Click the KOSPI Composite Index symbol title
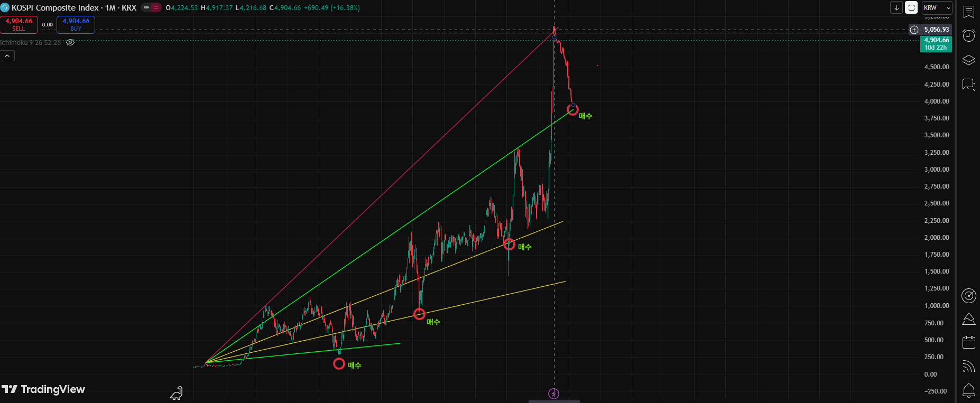The width and height of the screenshot is (980, 403). pos(55,8)
